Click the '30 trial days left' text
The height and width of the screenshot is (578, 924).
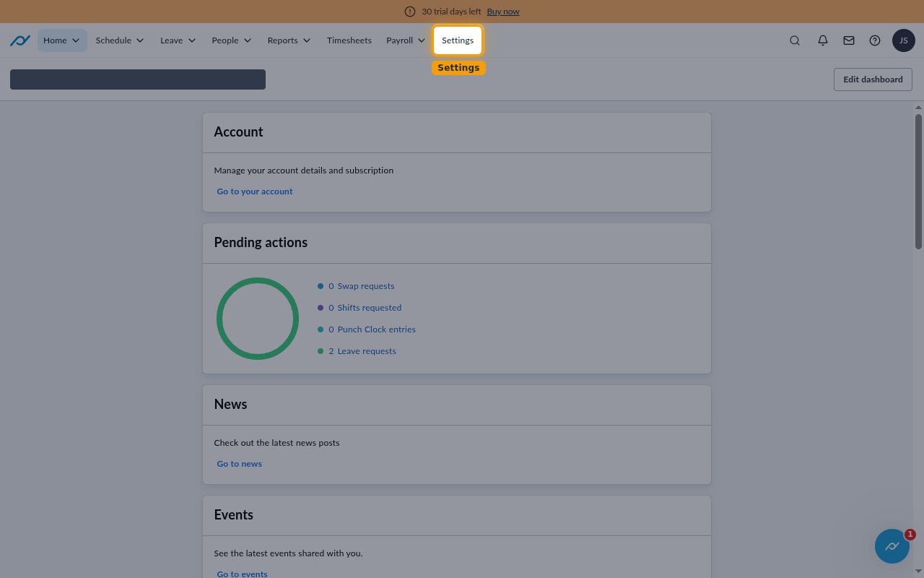click(451, 12)
